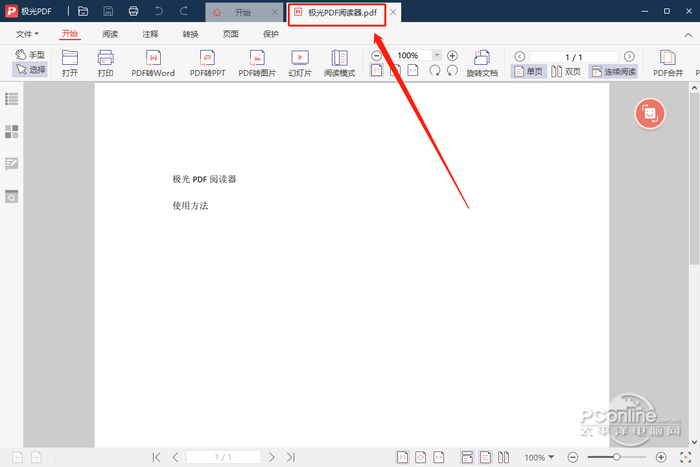Viewport: 700px width, 467px height.
Task: Redo with title bar arrow
Action: (x=183, y=11)
